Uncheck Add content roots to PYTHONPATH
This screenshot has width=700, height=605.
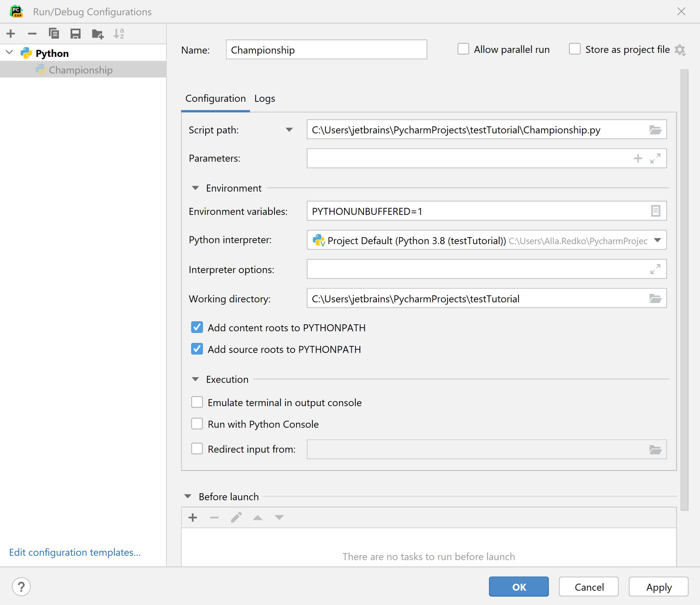click(197, 328)
